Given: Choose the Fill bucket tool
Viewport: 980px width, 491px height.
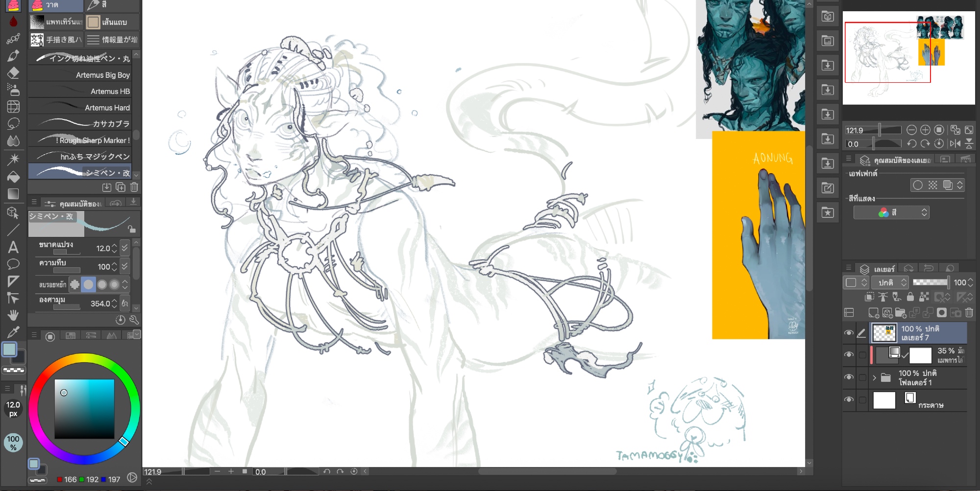Looking at the screenshot, I should coord(13,177).
